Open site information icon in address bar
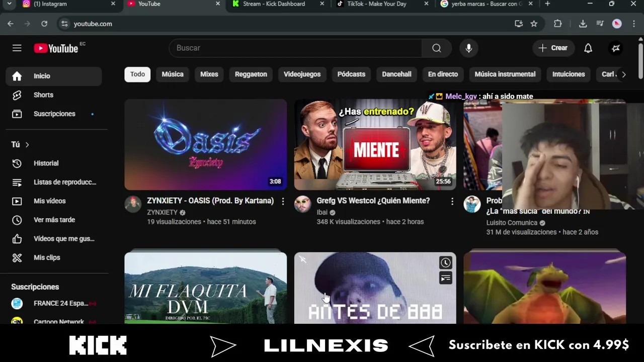Viewport: 644px width, 362px height. click(x=64, y=24)
